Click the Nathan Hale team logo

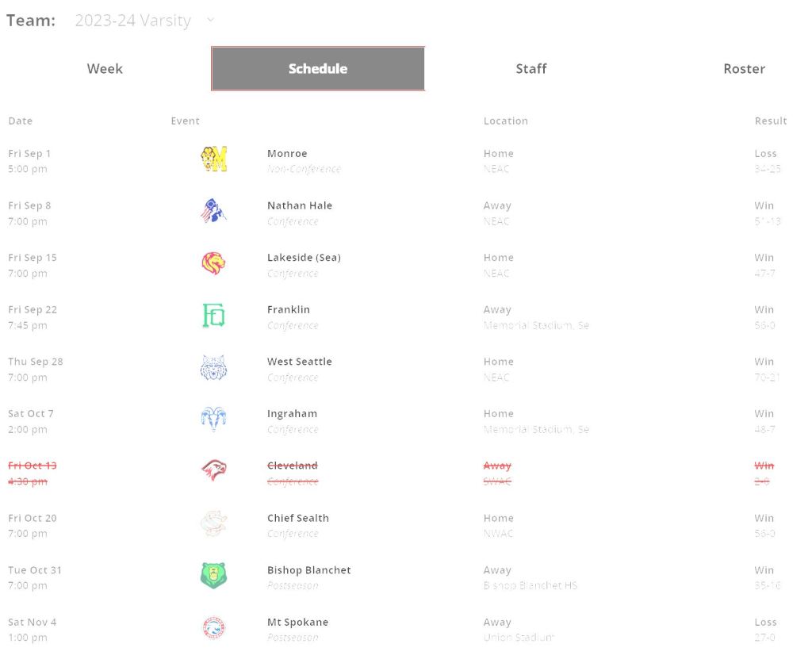point(213,211)
